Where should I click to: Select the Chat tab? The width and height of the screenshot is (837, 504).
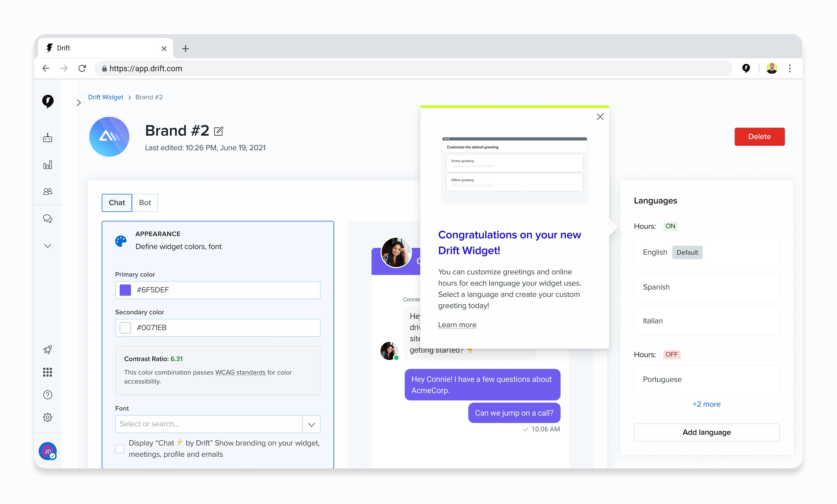coord(117,203)
